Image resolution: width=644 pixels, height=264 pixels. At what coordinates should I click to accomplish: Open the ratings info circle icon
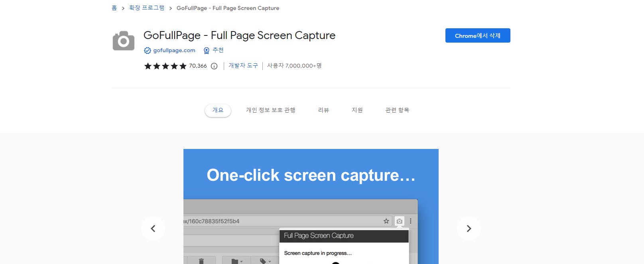pos(214,66)
